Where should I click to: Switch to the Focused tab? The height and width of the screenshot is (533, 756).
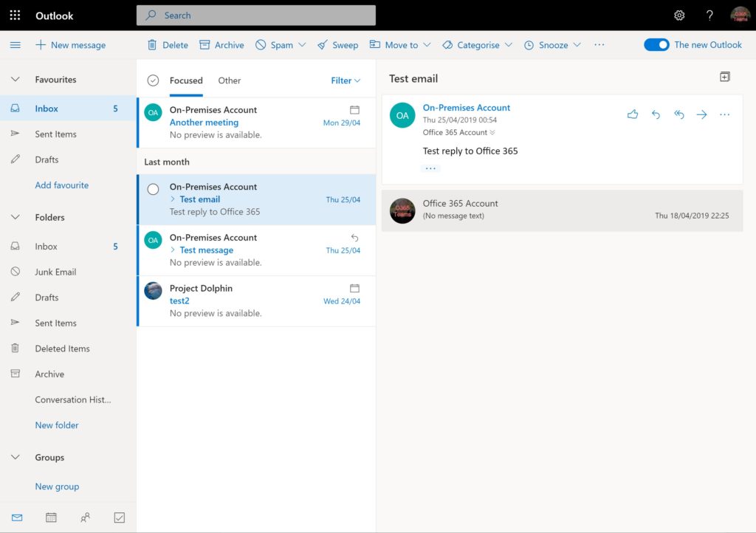[186, 80]
